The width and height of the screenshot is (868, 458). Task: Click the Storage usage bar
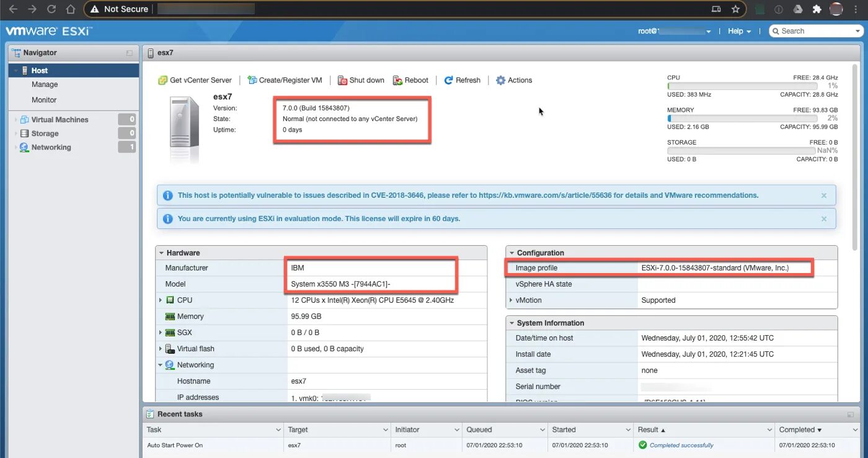(x=742, y=151)
